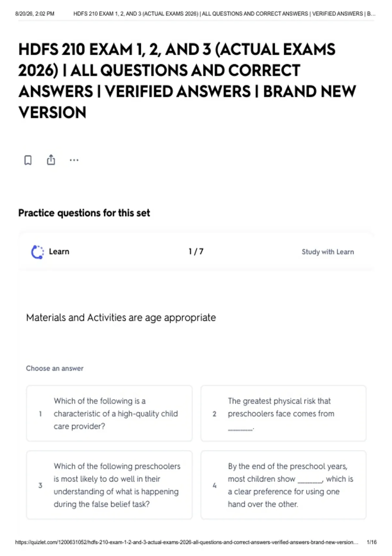Click number 4 badge on fourth answer
Viewport: 392px width, 556px height.
point(214,485)
